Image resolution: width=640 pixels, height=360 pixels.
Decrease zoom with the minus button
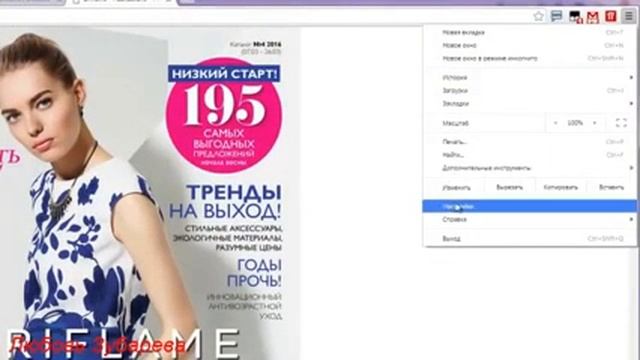556,123
